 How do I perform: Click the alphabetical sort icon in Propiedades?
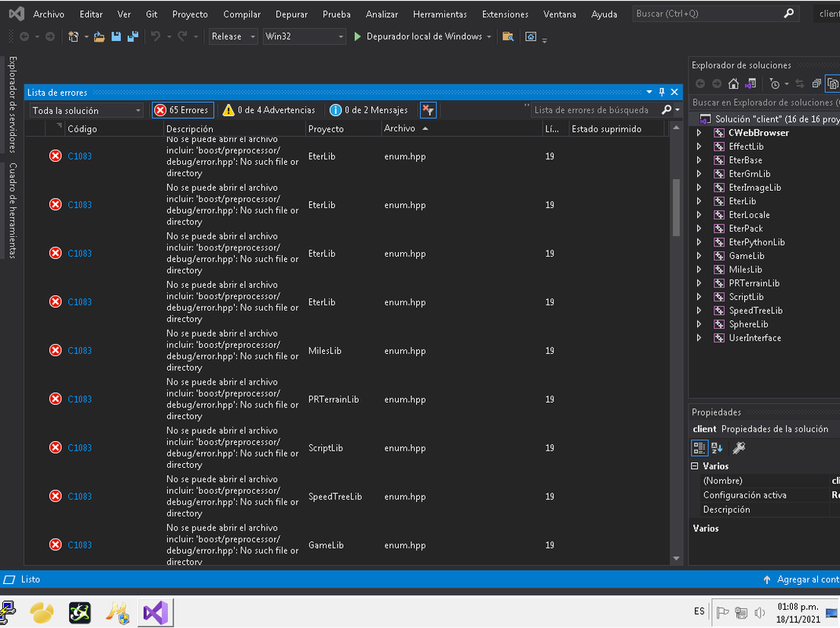(717, 448)
